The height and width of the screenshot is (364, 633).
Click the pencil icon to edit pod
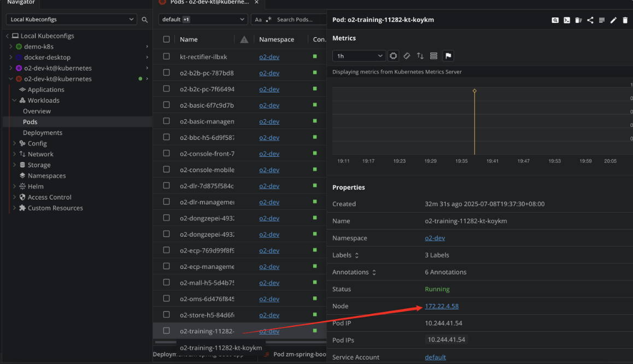point(613,20)
